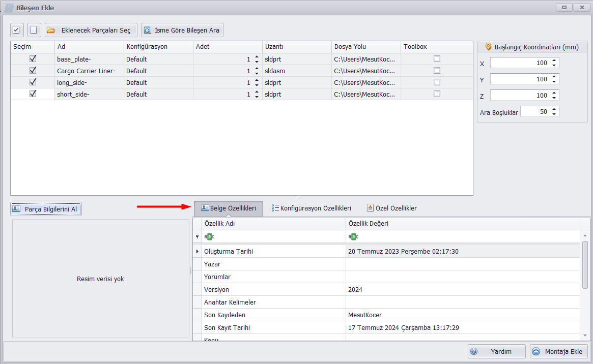Image resolution: width=593 pixels, height=364 pixels.
Task: Enable Toolbox checkbox for long_side- row
Action: coord(437,82)
